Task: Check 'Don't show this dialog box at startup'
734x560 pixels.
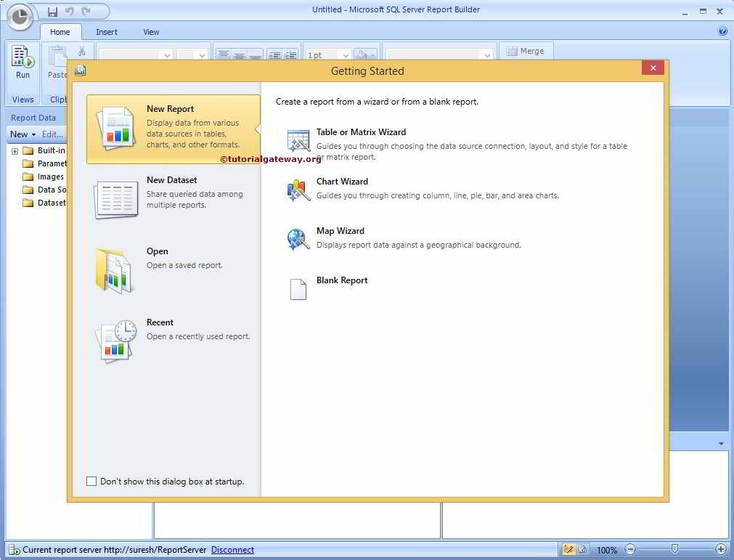Action: 91,481
